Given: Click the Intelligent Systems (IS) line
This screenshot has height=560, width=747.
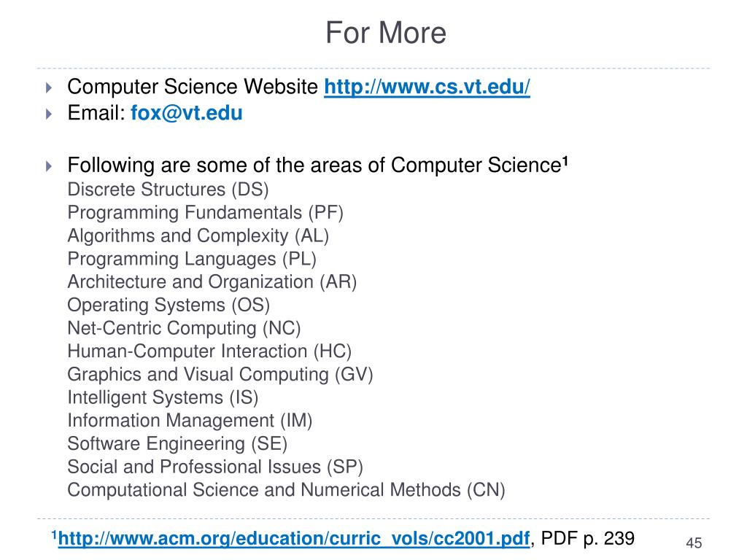Looking at the screenshot, I should [x=163, y=397].
